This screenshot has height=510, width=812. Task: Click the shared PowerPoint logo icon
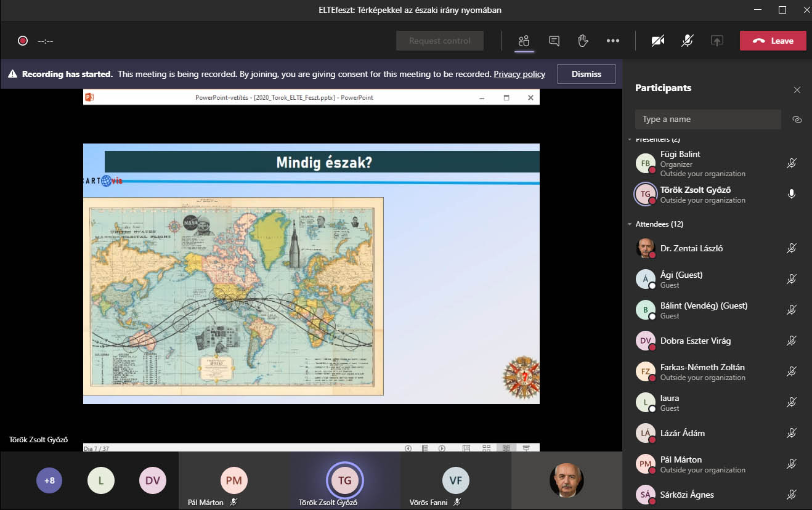tap(89, 97)
